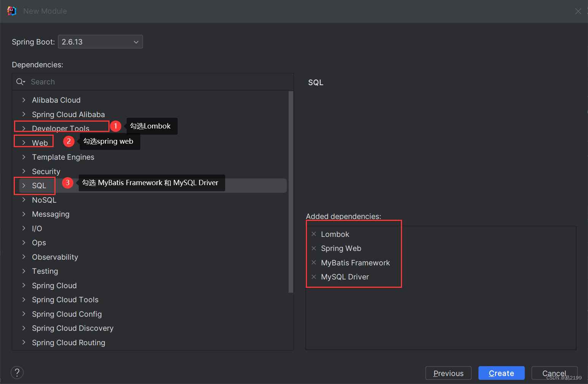Screen dimensions: 588x384
Task: Expand the SQL category chevron
Action: coord(24,186)
